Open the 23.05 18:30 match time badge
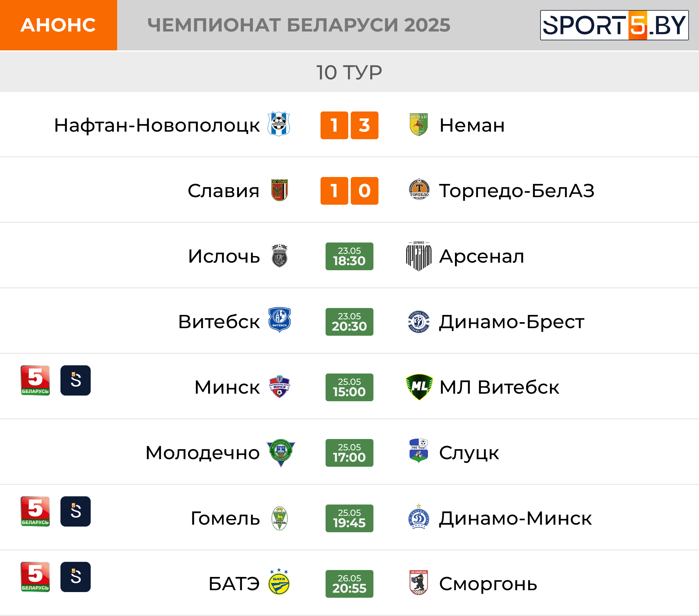 (349, 256)
